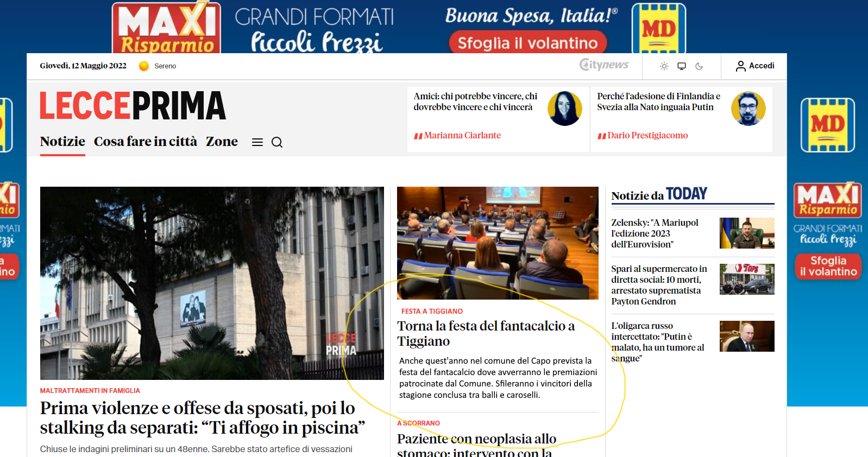868x457 pixels.
Task: Click right sidebar Sfoglia il volantino button
Action: coord(828,266)
